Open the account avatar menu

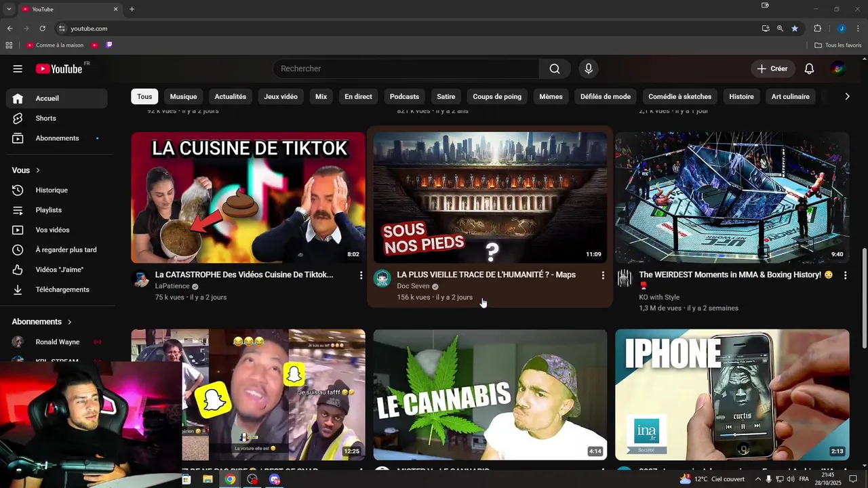coord(838,68)
